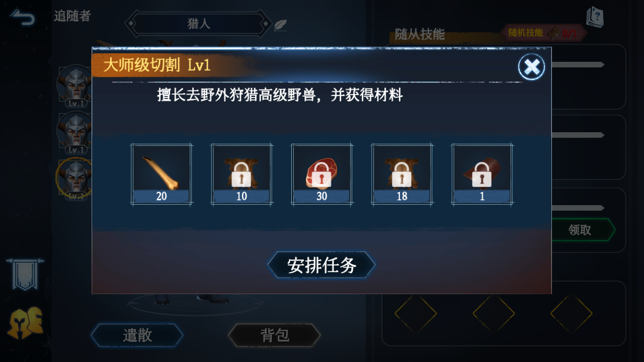644x362 pixels.
Task: Click the 猎人 name field
Action: pyautogui.click(x=199, y=24)
